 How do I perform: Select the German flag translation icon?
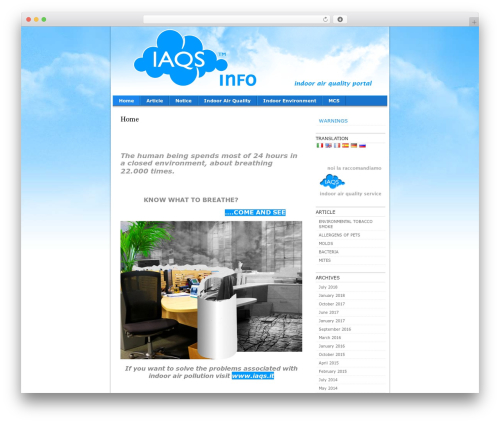pos(354,145)
